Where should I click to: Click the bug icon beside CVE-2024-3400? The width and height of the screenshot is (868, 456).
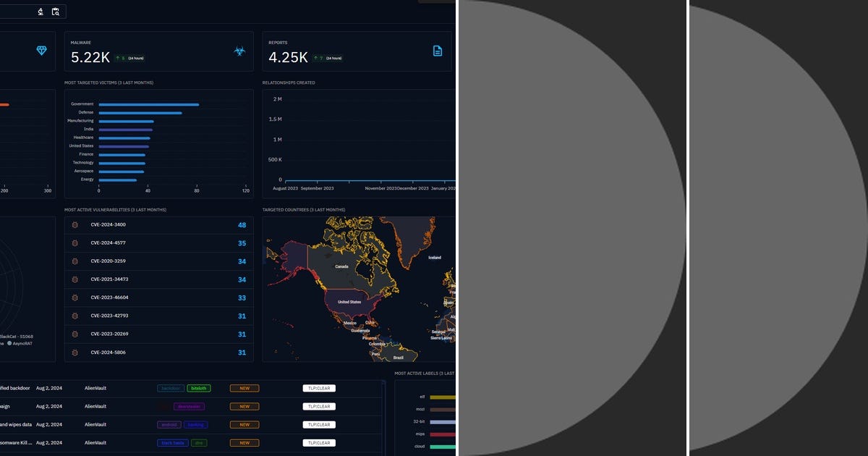(75, 225)
